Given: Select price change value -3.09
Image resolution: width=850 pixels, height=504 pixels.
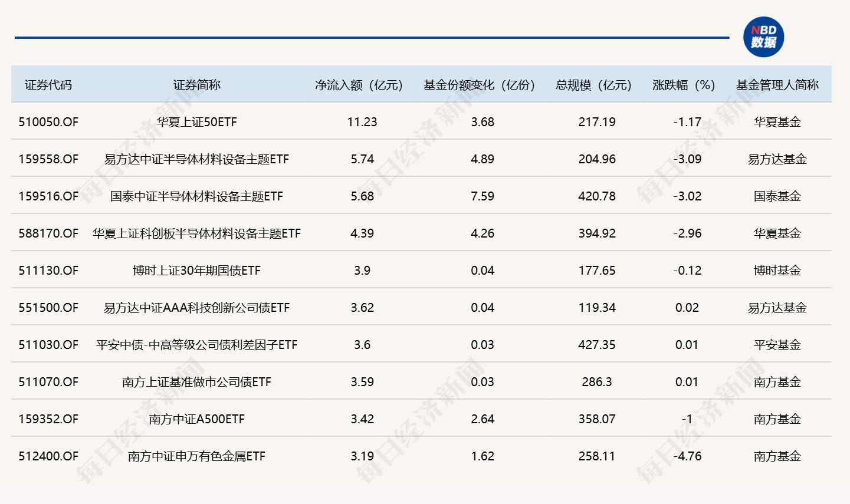Looking at the screenshot, I should click(687, 159).
